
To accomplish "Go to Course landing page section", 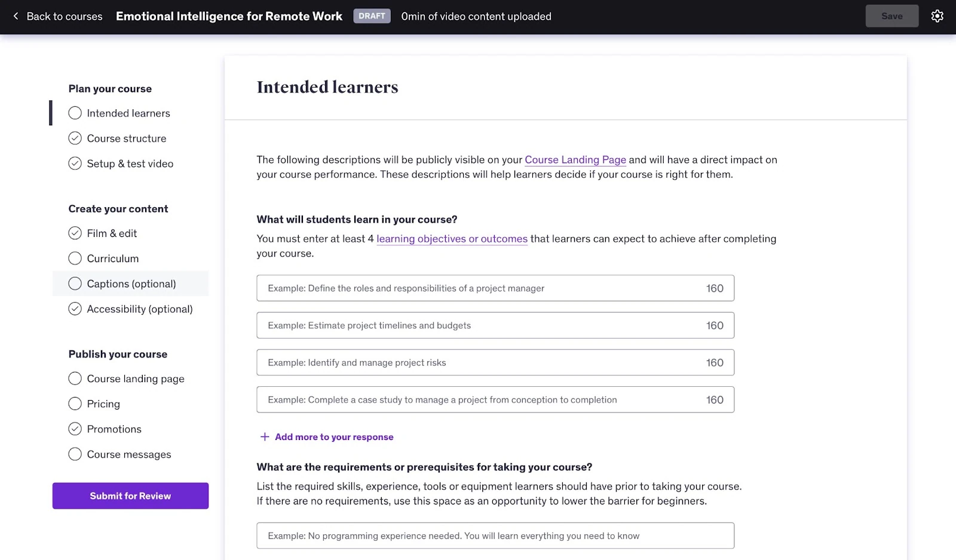I will (x=136, y=379).
